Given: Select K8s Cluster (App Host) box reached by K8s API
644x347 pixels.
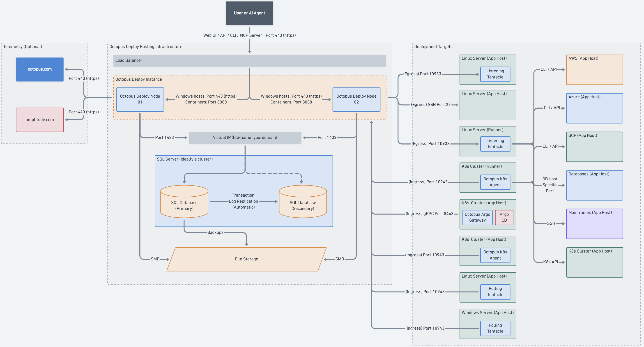Looking at the screenshot, I should coord(594,262).
